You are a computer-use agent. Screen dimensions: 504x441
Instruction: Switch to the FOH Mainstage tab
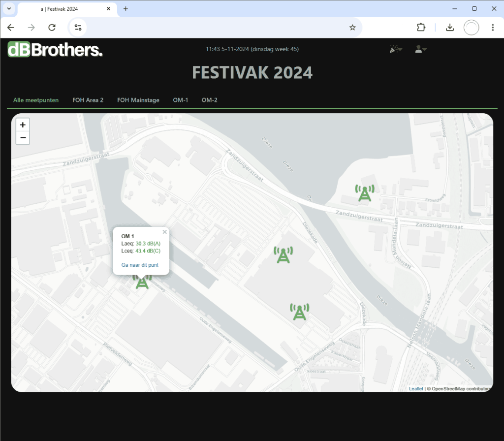pos(138,100)
